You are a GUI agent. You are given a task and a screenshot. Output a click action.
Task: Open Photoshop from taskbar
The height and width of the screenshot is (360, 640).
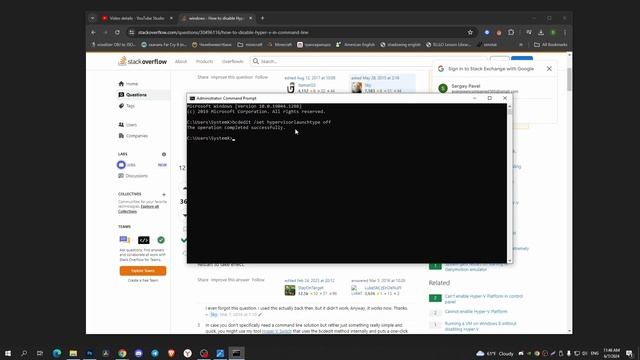89,353
